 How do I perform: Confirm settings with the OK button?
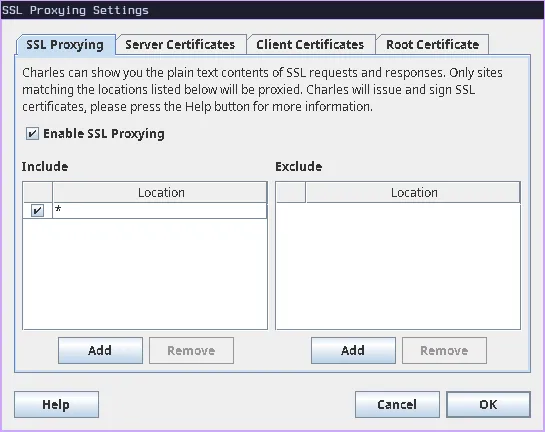coord(488,405)
